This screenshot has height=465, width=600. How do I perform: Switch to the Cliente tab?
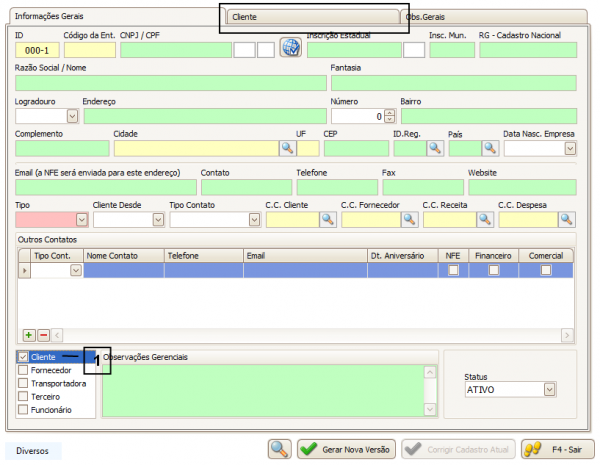(310, 17)
